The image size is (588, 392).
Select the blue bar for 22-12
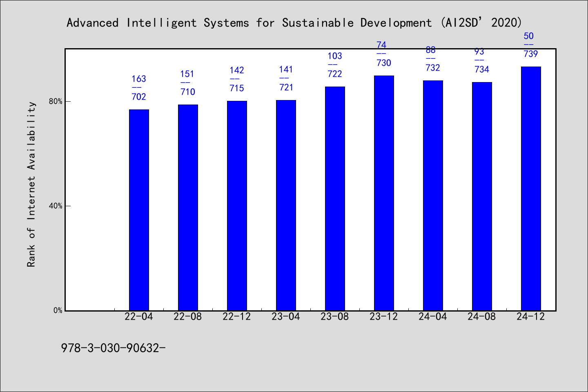[237, 206]
